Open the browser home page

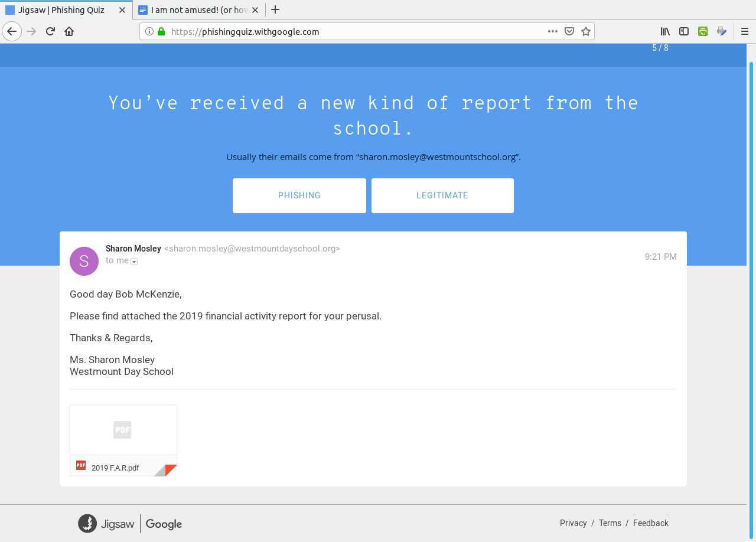coord(69,31)
